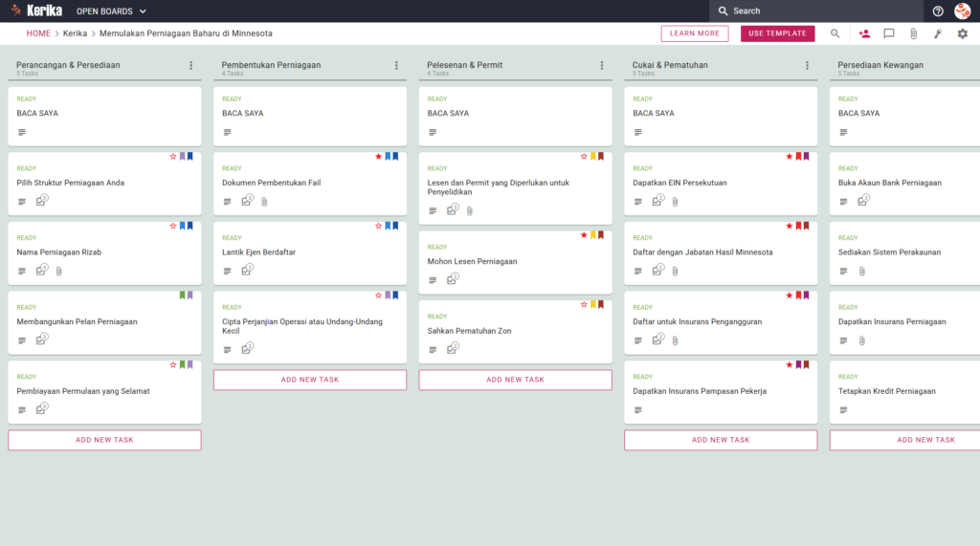Open checklist icon on Buka Akaun Bank Perniagaan
980x546 pixels.
(x=863, y=201)
